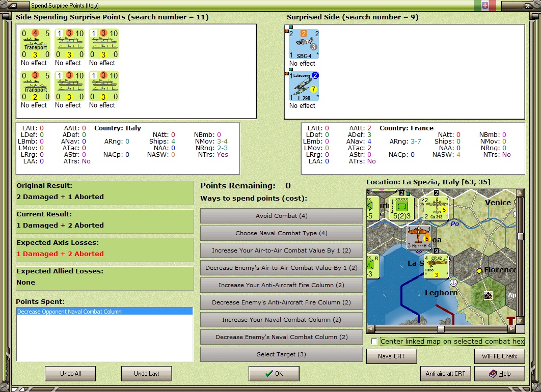Select 'Decrease Opponent Naval Combat Column' in Points Spent

104,312
